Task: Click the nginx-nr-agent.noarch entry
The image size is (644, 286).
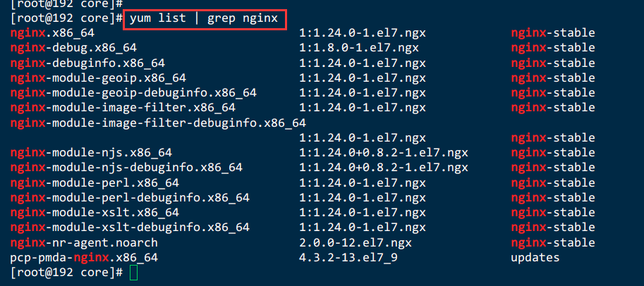Action: point(84,243)
